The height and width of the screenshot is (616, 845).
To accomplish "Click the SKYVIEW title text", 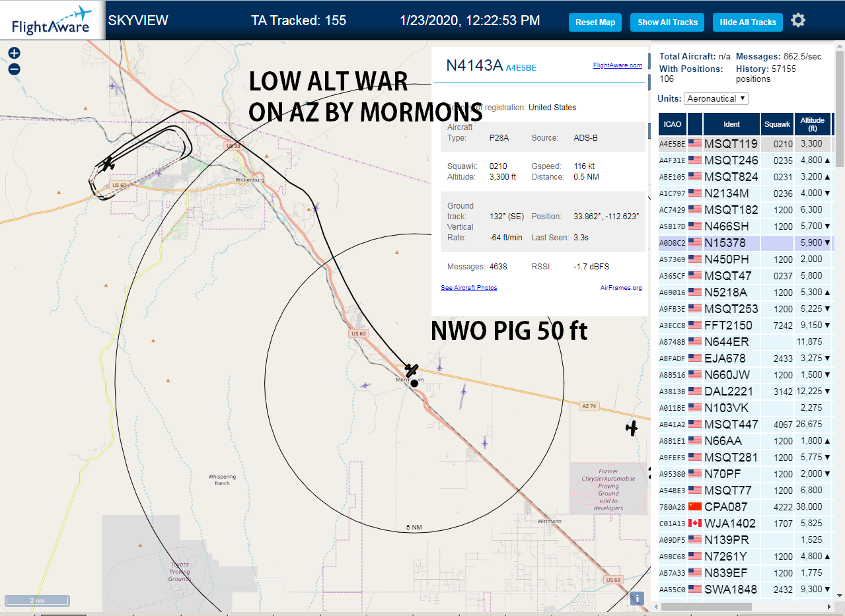I will click(138, 20).
